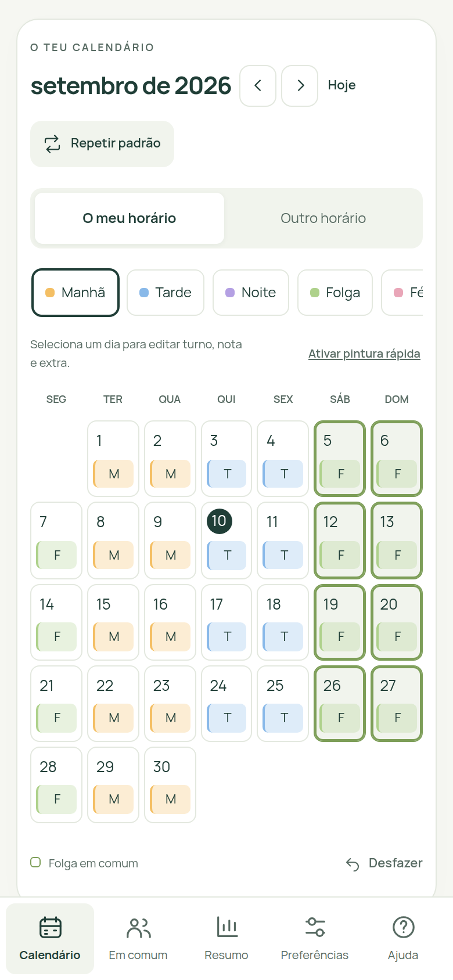This screenshot has height=980, width=453.
Task: Open Preferências sliders icon
Action: point(315,927)
